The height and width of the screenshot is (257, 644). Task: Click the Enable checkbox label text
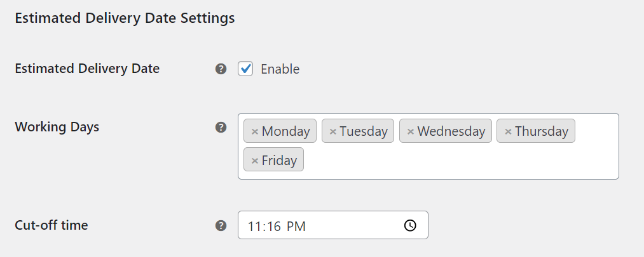coord(280,69)
